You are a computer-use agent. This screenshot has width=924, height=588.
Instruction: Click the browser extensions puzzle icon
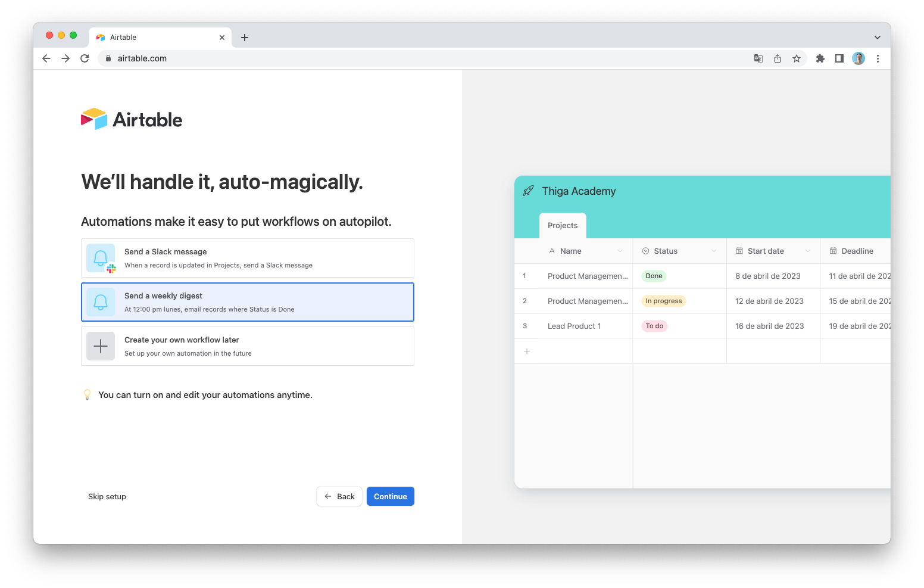tap(820, 58)
